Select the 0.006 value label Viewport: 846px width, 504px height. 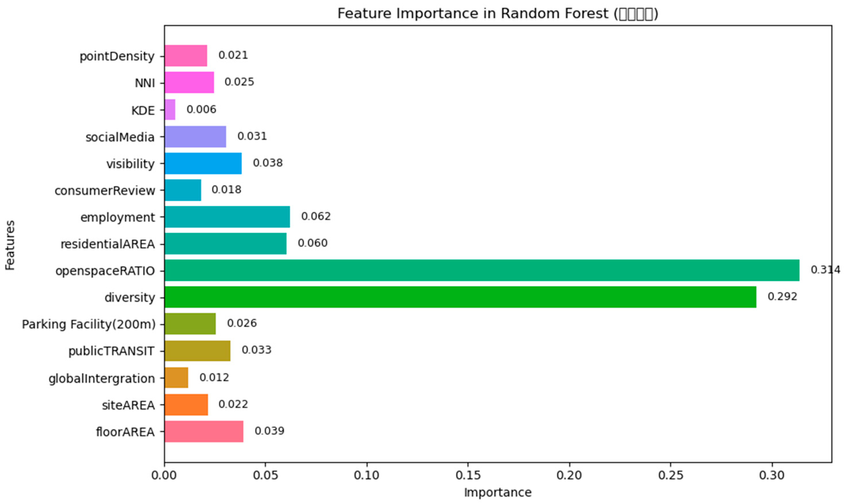pos(201,109)
